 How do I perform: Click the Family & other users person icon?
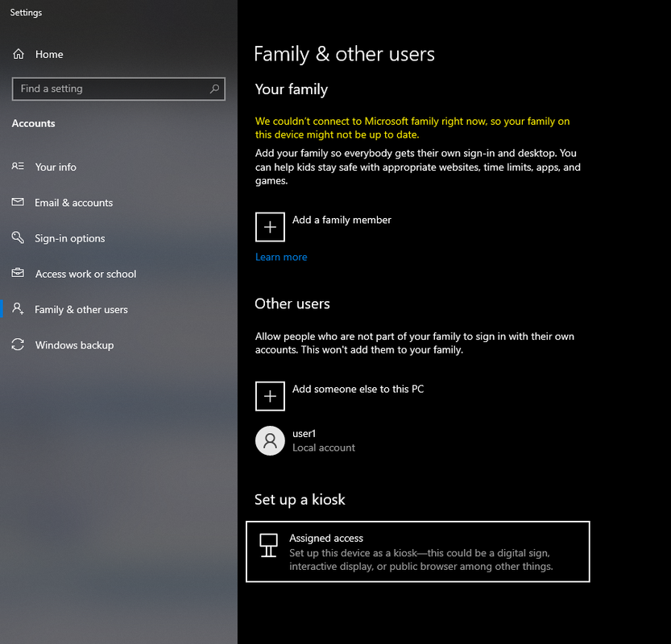click(x=18, y=308)
